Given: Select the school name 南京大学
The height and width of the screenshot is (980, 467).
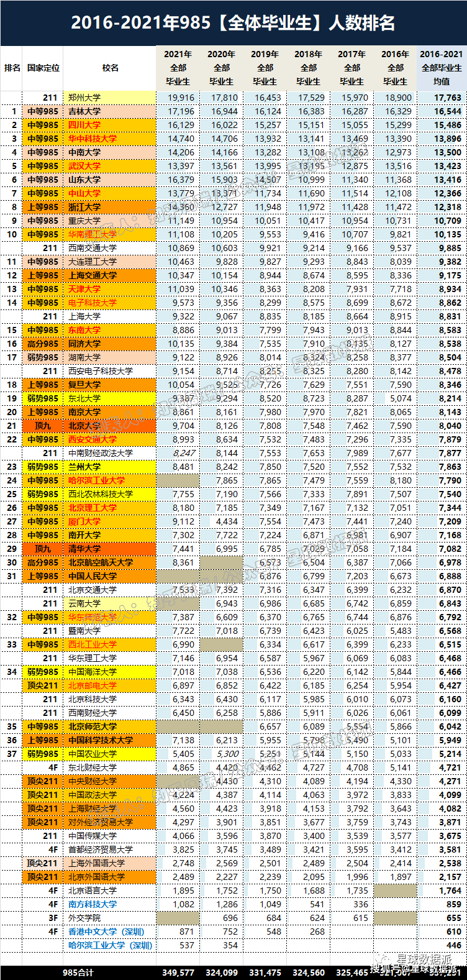Looking at the screenshot, I should point(84,412).
